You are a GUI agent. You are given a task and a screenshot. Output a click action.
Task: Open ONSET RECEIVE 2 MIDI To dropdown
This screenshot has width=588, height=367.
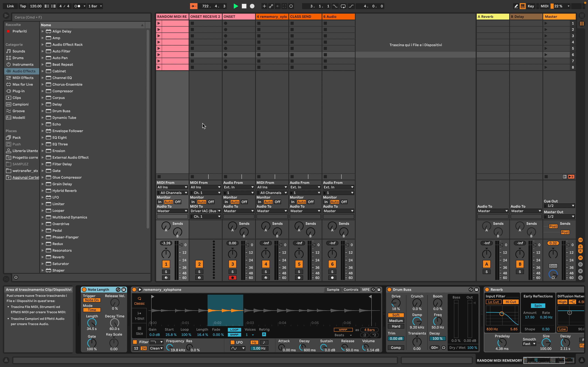pos(205,211)
